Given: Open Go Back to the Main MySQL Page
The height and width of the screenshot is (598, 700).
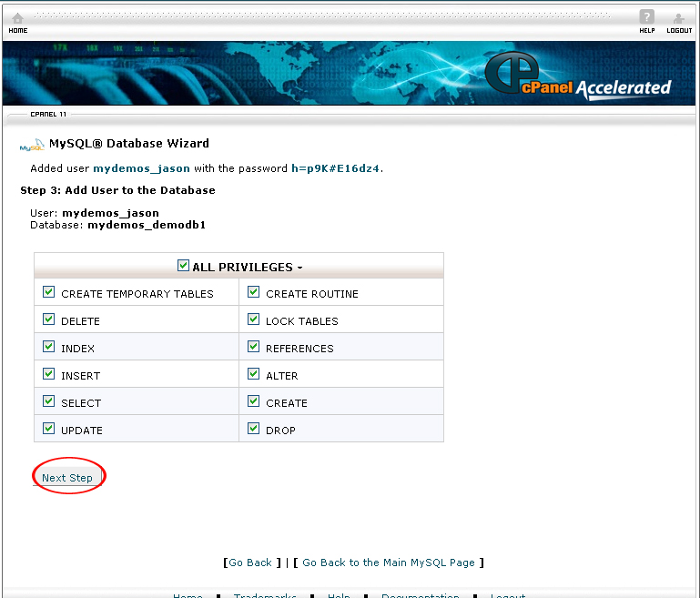Looking at the screenshot, I should coord(389,563).
